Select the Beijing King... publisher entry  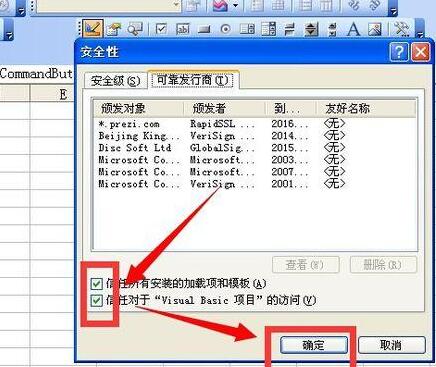139,136
